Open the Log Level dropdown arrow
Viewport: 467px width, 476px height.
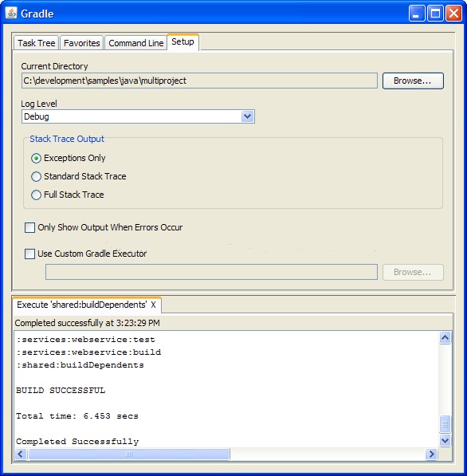point(247,116)
